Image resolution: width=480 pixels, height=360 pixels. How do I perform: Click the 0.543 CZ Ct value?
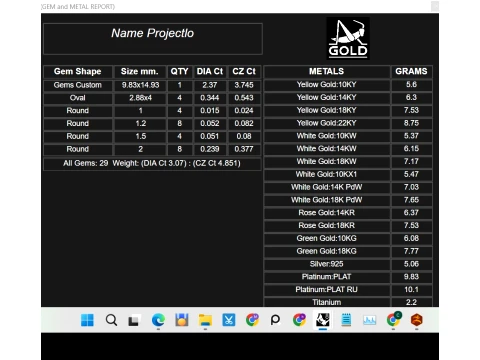(x=244, y=98)
